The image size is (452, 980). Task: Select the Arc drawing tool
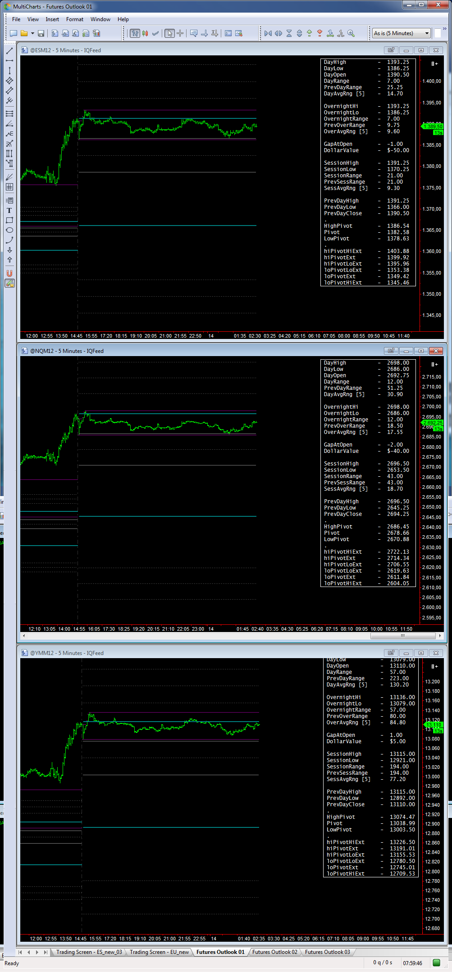(x=9, y=240)
